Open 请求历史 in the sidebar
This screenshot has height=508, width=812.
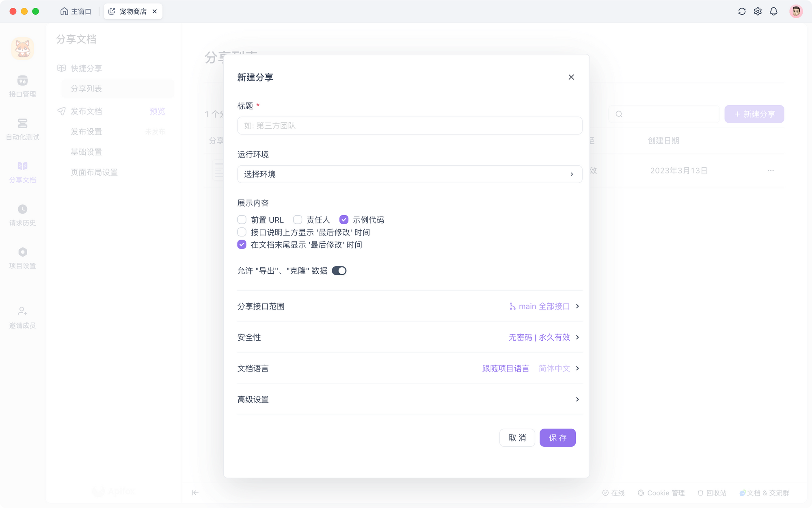point(22,215)
